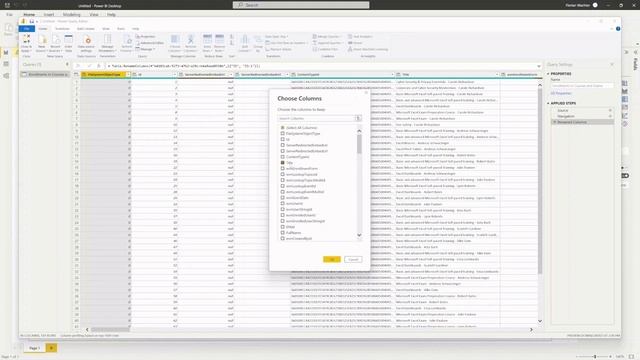Open the Id column filter dropdown
The height and width of the screenshot is (360, 640).
(175, 75)
